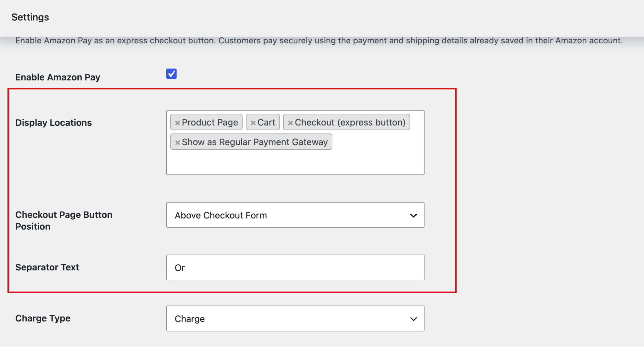Image resolution: width=644 pixels, height=347 pixels.
Task: Click the Product Page tag text
Action: (210, 122)
